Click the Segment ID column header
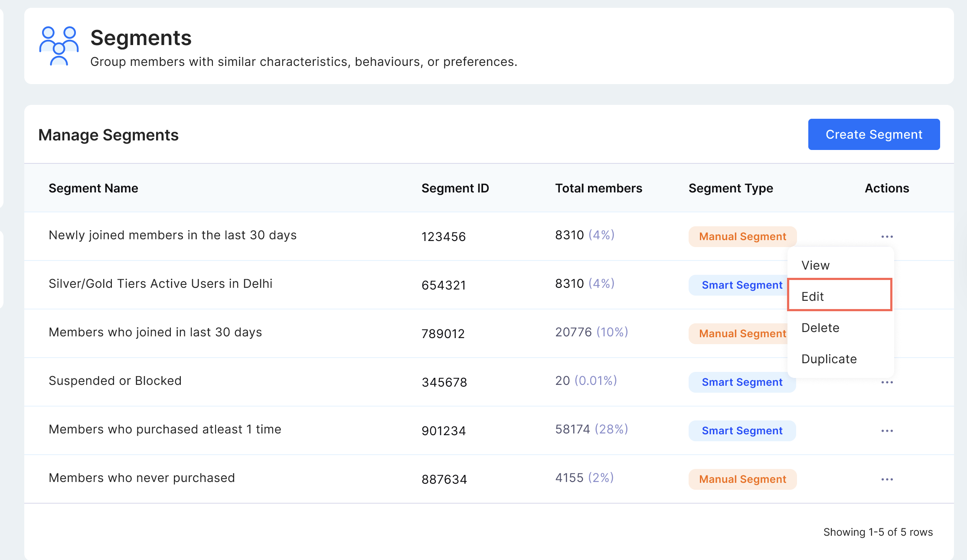 click(455, 188)
